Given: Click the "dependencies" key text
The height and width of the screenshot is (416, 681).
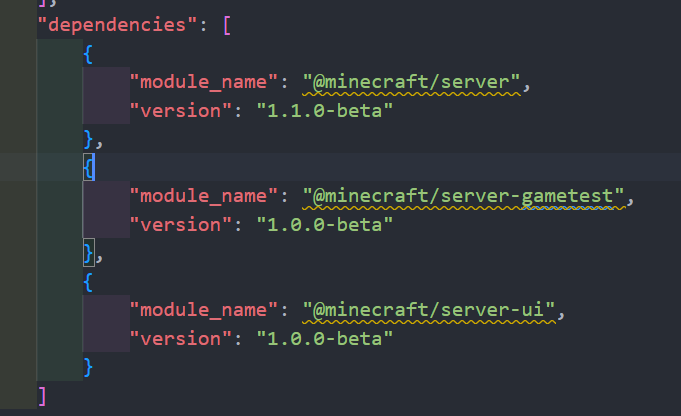Looking at the screenshot, I should [118, 25].
